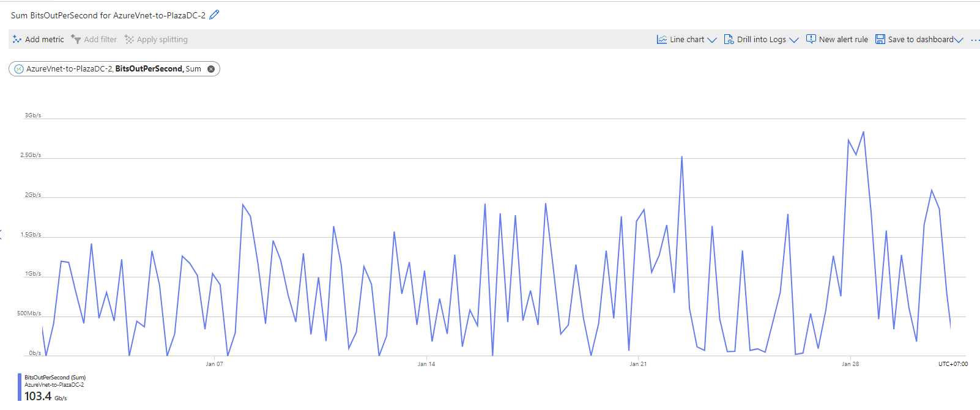The height and width of the screenshot is (410, 980).
Task: Click the Add metric icon
Action: (x=17, y=39)
